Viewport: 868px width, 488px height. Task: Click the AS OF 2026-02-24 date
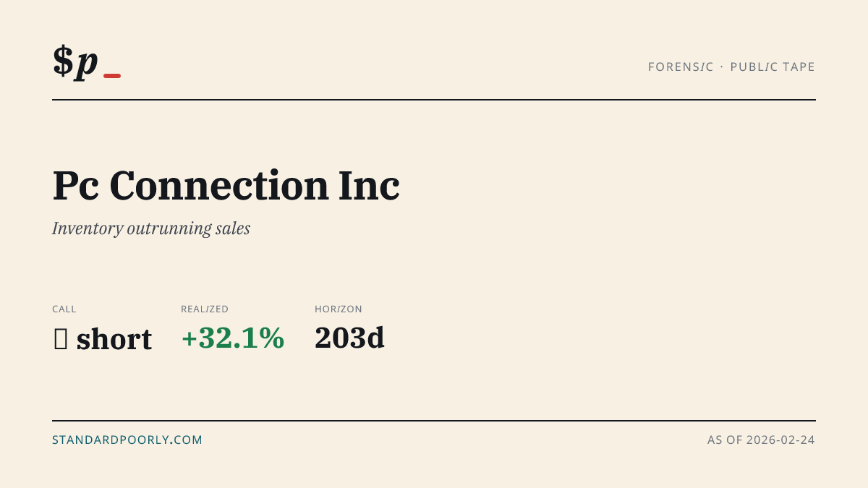point(761,440)
